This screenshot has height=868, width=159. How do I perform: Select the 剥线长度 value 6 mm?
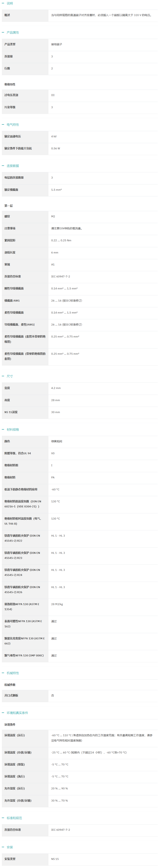[x=55, y=252]
